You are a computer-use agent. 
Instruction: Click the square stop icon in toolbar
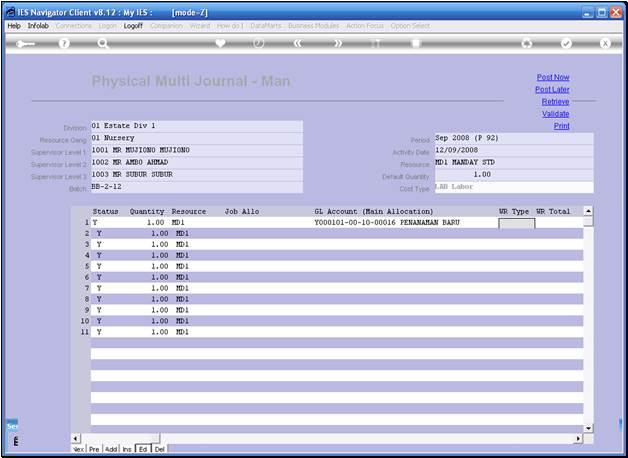(x=416, y=44)
